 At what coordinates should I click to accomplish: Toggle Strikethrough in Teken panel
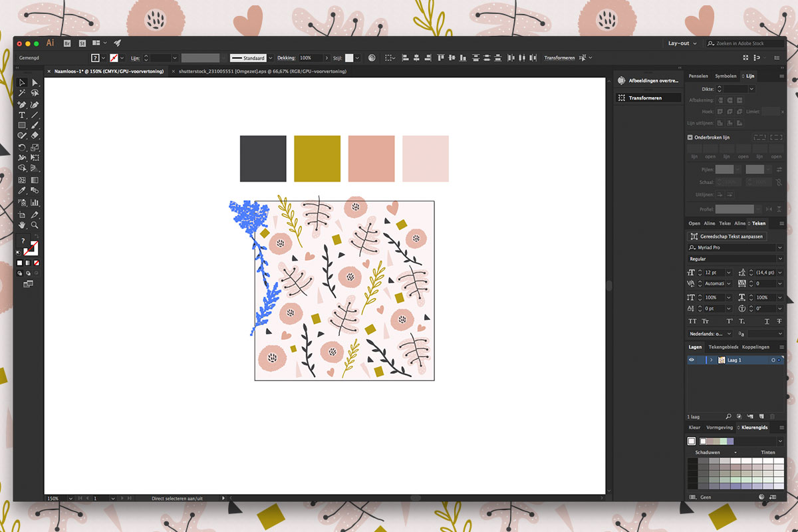(779, 321)
